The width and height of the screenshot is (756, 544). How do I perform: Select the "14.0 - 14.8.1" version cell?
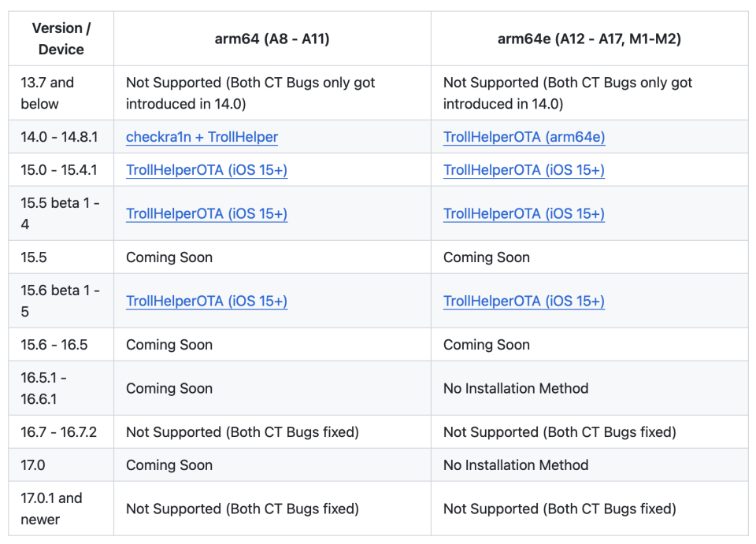click(x=59, y=137)
